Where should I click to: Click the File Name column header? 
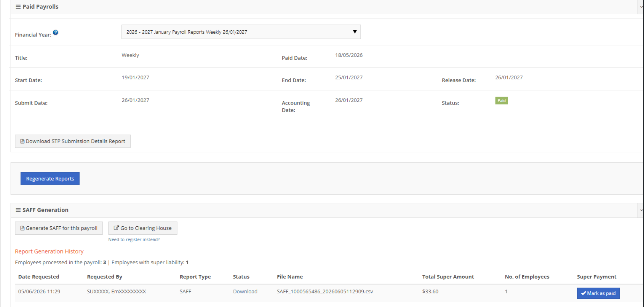(290, 277)
